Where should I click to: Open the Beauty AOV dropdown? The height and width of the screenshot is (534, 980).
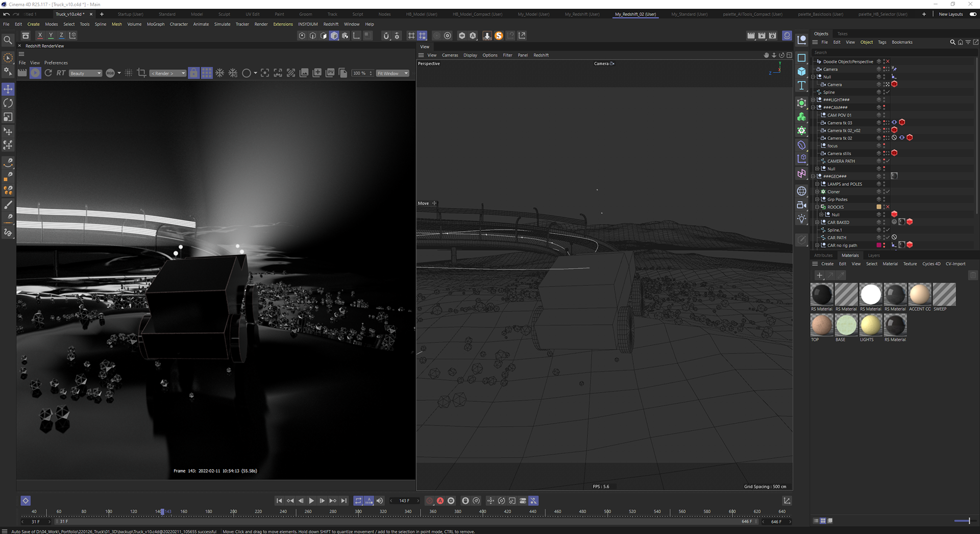(x=85, y=74)
